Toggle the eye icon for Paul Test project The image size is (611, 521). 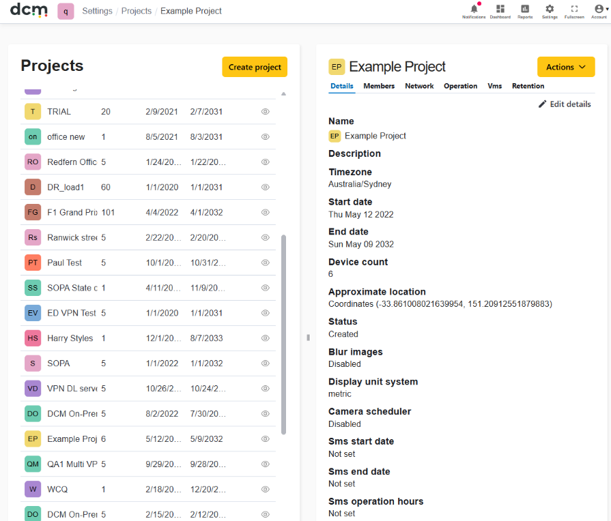[265, 263]
